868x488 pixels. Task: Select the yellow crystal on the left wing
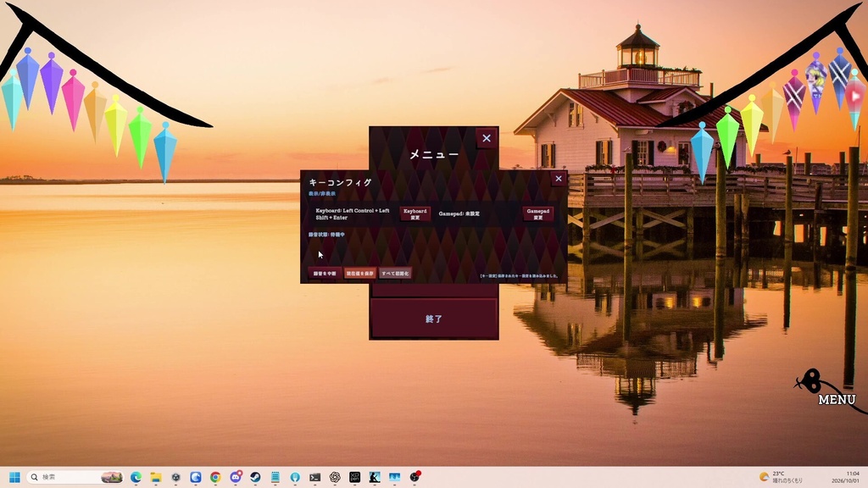116,125
